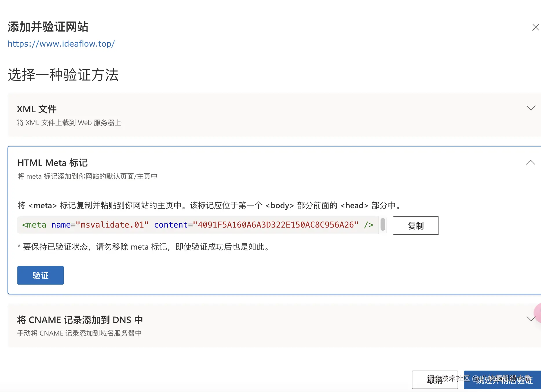Click the text 手动将 CNAME 记录添加到域名服务器中
Image resolution: width=541 pixels, height=392 pixels.
pos(79,333)
